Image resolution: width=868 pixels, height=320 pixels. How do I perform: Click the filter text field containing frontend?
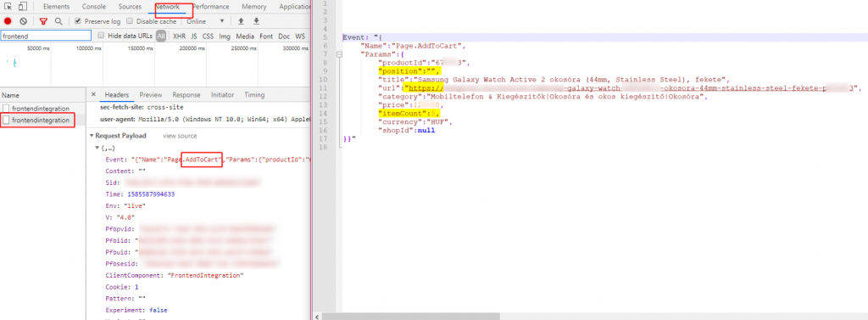pyautogui.click(x=46, y=36)
